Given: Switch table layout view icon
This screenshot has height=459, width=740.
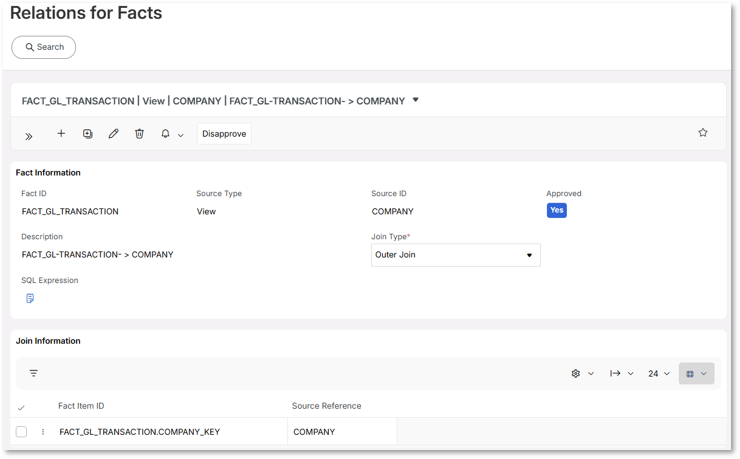Looking at the screenshot, I should [690, 374].
